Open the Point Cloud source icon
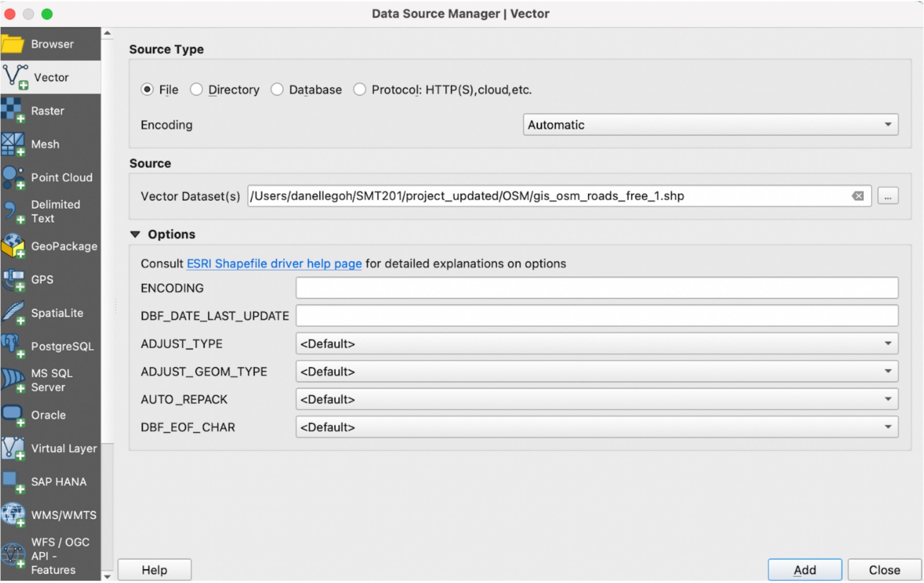924x583 pixels. [x=13, y=177]
